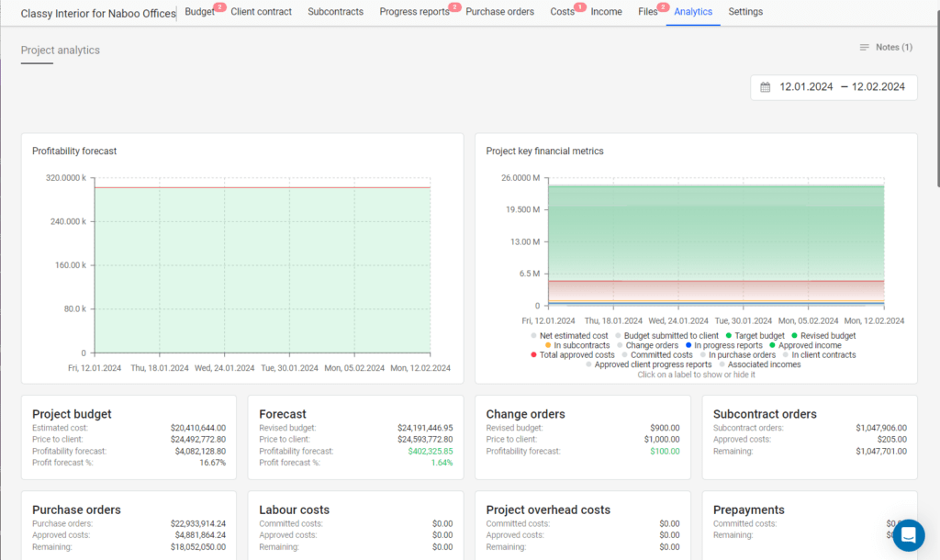Viewport: 940px width, 560px height.
Task: Click the red badge on Budget tab
Action: click(x=219, y=7)
